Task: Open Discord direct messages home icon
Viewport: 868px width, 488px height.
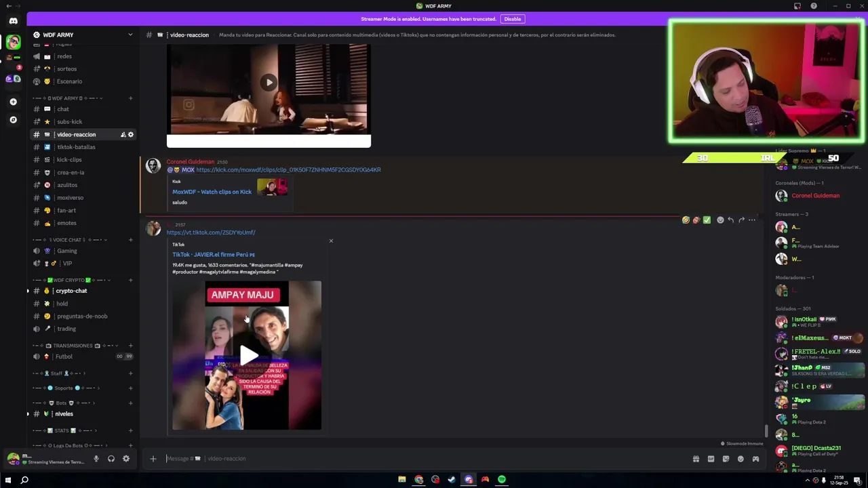Action: point(13,21)
